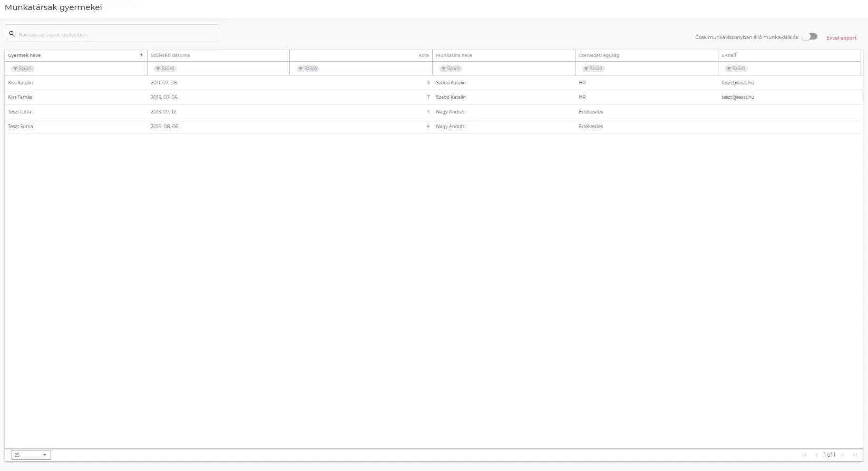This screenshot has width=868, height=471.
Task: Select the Kiss Katalin row
Action: click(x=21, y=83)
